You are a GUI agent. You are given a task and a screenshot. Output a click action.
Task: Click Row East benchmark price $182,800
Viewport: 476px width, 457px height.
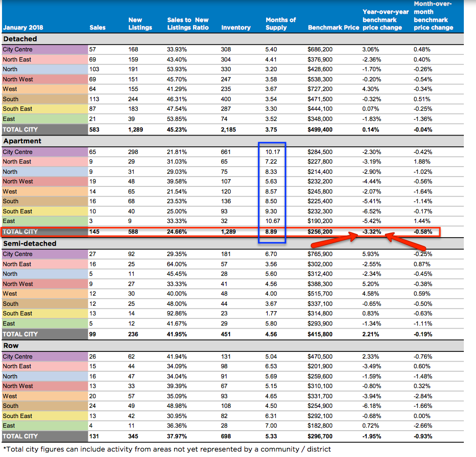point(320,426)
